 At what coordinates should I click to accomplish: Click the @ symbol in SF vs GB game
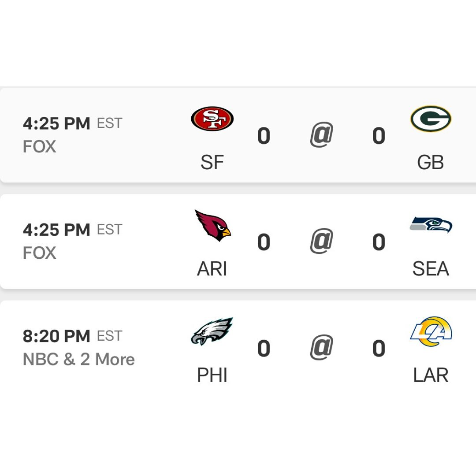pos(321,134)
